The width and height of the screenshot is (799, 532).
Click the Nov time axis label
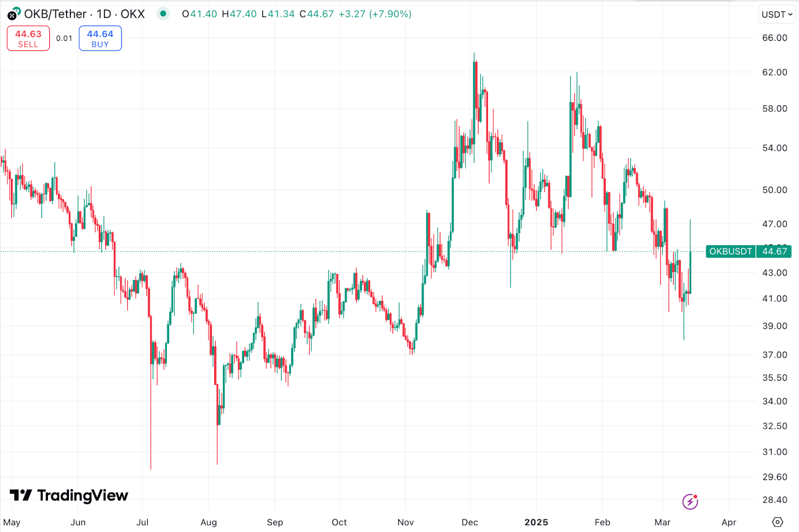[x=405, y=523]
